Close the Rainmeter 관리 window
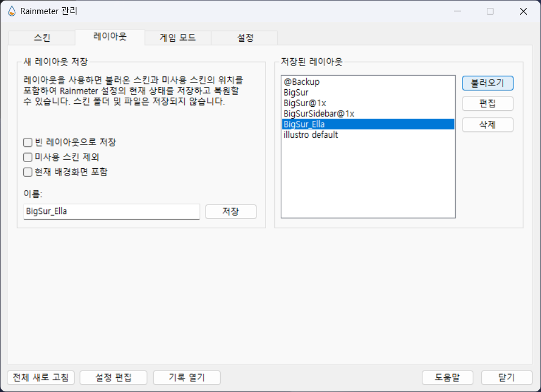 (523, 11)
